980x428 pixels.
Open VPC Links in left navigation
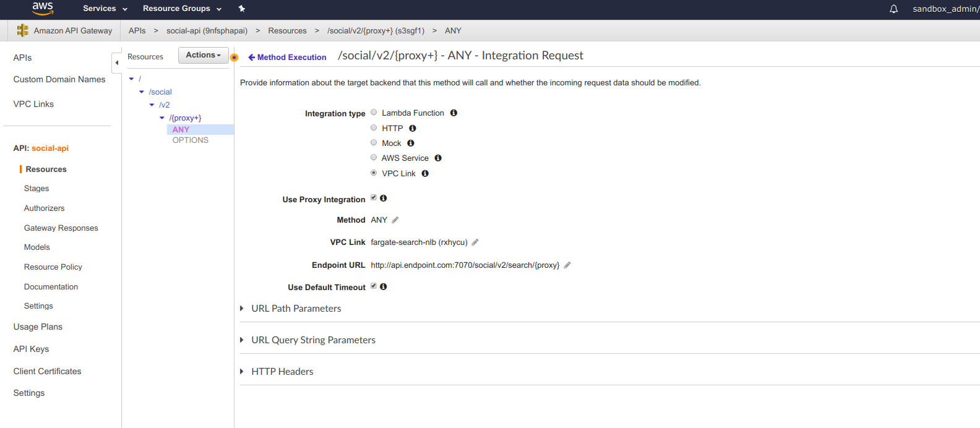[x=33, y=104]
